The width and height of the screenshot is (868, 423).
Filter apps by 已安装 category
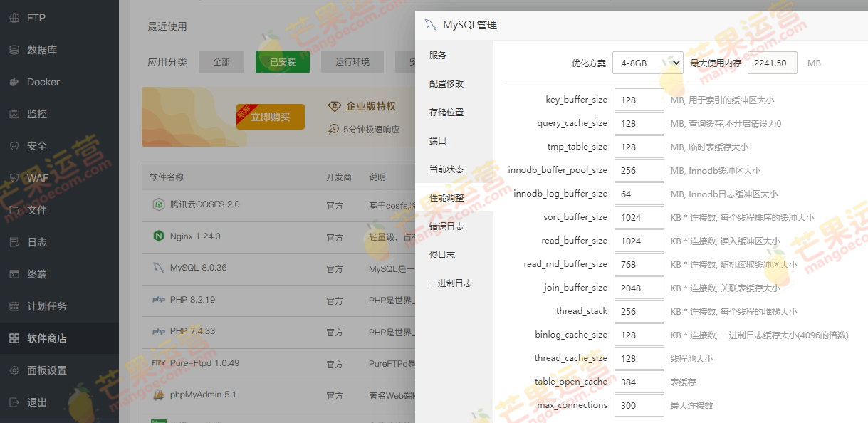(x=283, y=62)
